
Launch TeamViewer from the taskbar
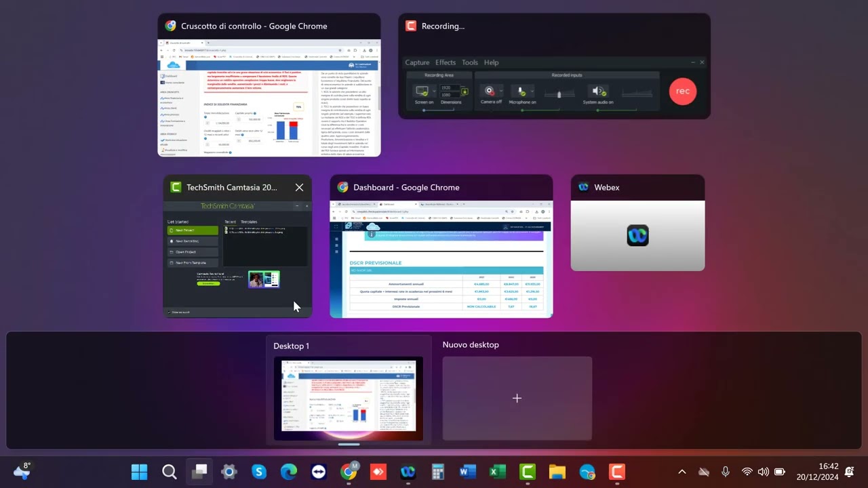tap(318, 472)
